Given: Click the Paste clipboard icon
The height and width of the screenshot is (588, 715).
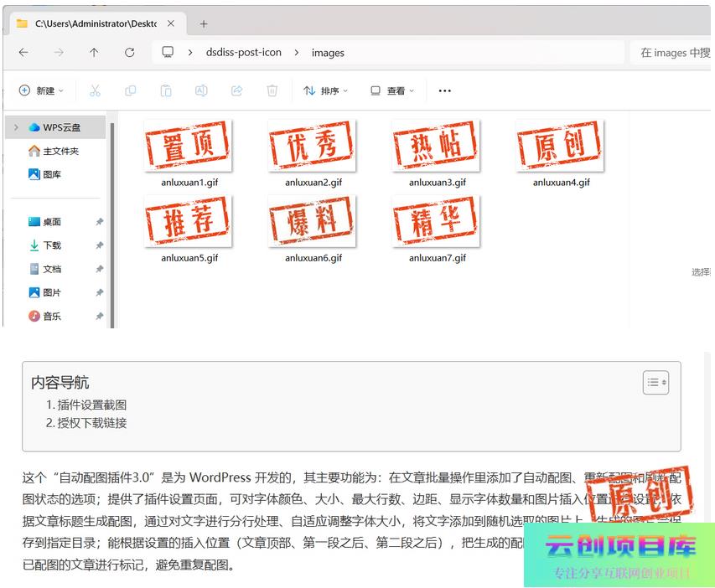Looking at the screenshot, I should 166,90.
